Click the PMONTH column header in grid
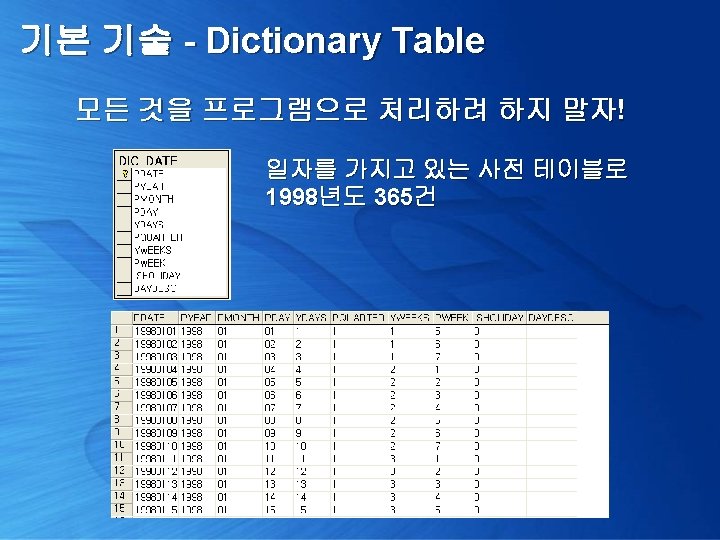Viewport: 720px width, 540px height. pos(239,318)
